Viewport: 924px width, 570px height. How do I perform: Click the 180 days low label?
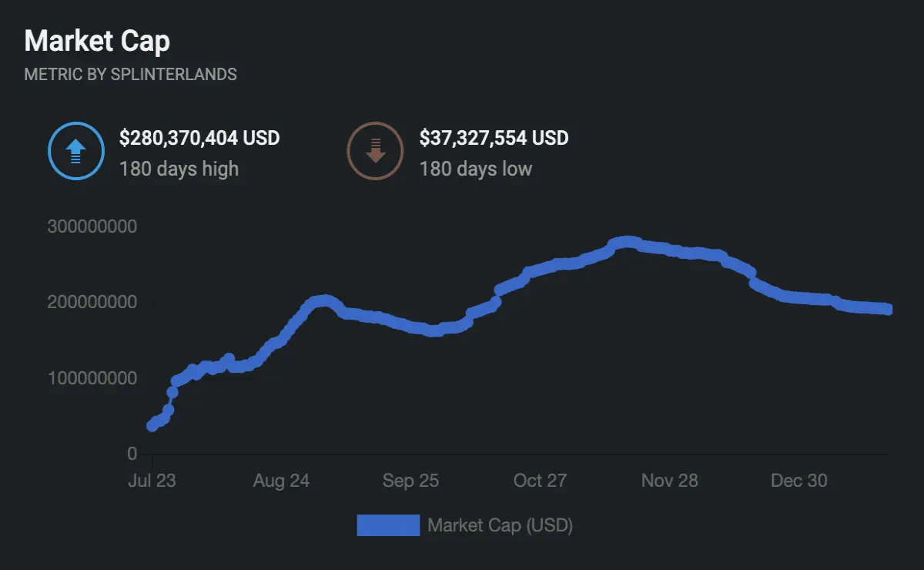[476, 169]
